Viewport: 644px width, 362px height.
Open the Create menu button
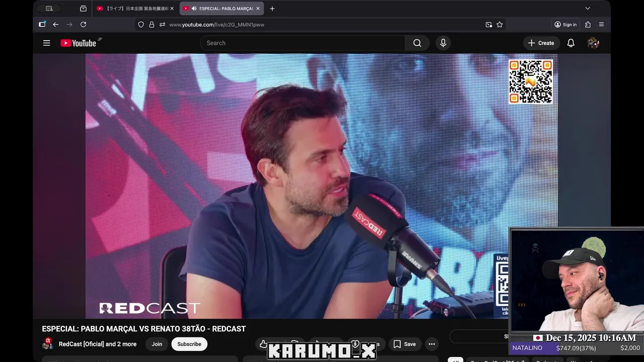(x=541, y=43)
